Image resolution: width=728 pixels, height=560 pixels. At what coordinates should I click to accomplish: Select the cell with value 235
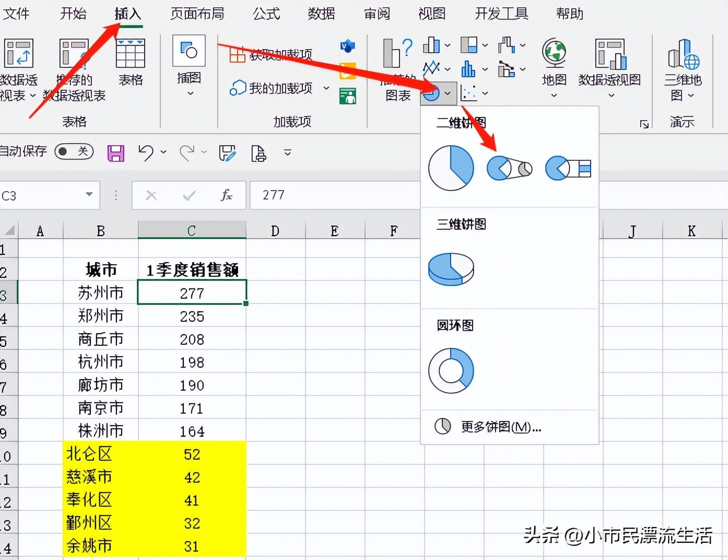192,316
